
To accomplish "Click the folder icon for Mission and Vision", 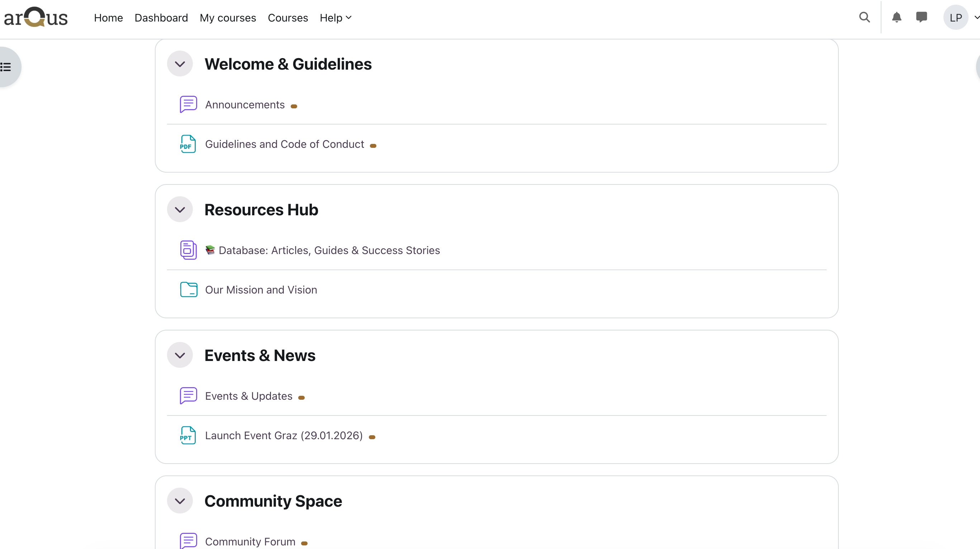I will pyautogui.click(x=188, y=290).
